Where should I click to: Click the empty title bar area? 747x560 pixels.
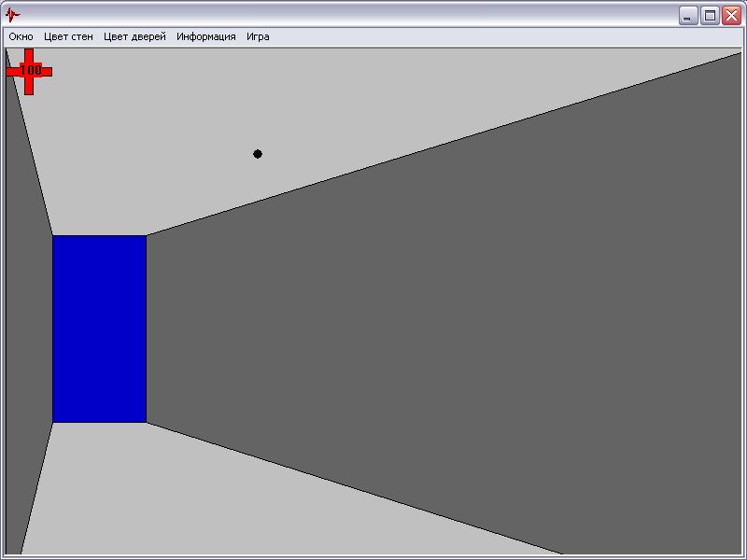point(345,15)
